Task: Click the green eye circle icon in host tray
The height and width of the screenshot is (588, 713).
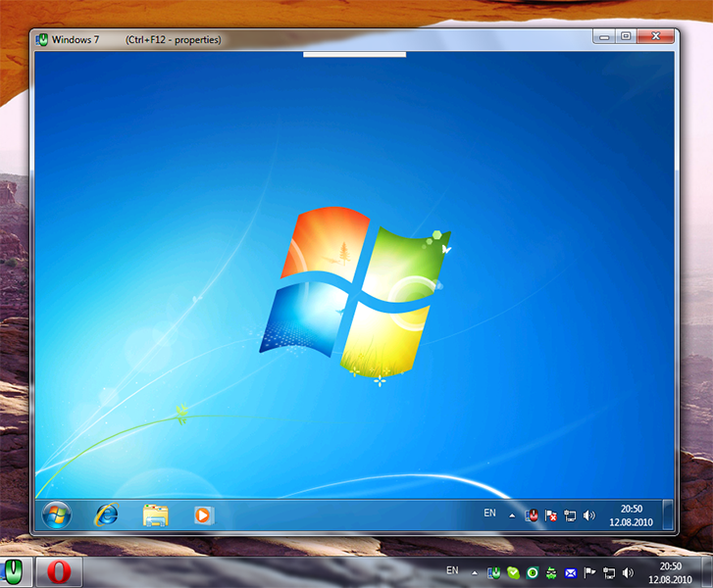Action: point(533,572)
